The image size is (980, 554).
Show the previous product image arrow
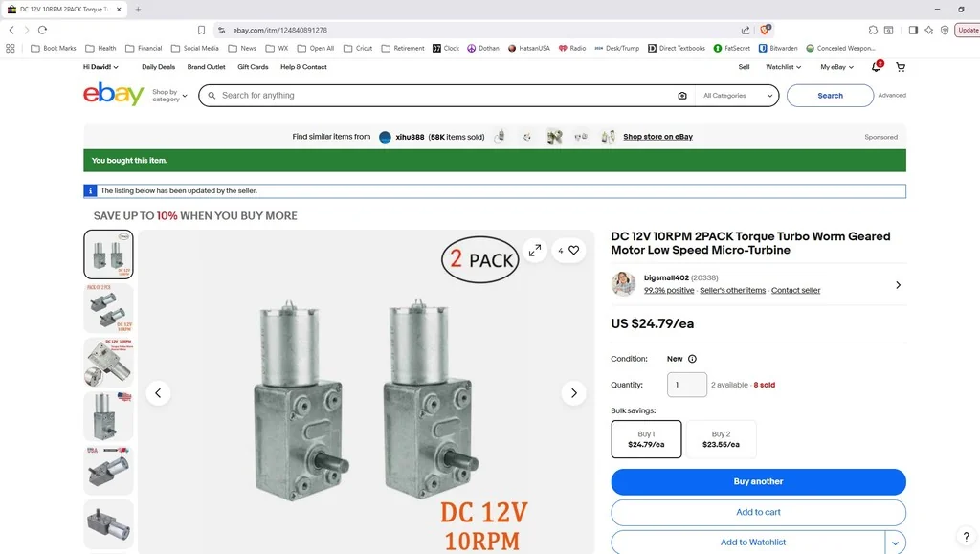[x=158, y=392]
